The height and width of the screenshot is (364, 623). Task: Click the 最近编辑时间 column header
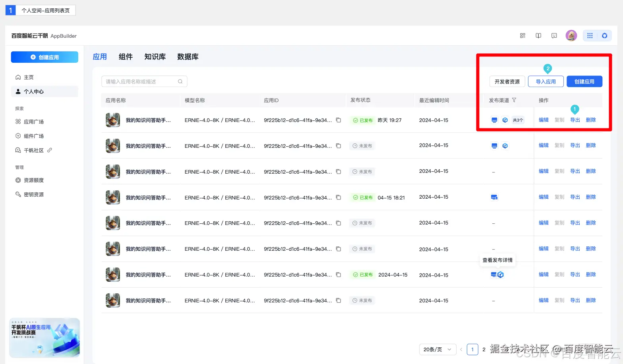(x=434, y=100)
